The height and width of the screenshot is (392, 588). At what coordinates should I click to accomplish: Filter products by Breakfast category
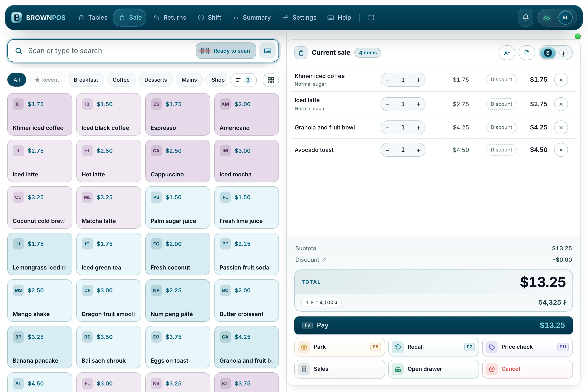coord(86,80)
